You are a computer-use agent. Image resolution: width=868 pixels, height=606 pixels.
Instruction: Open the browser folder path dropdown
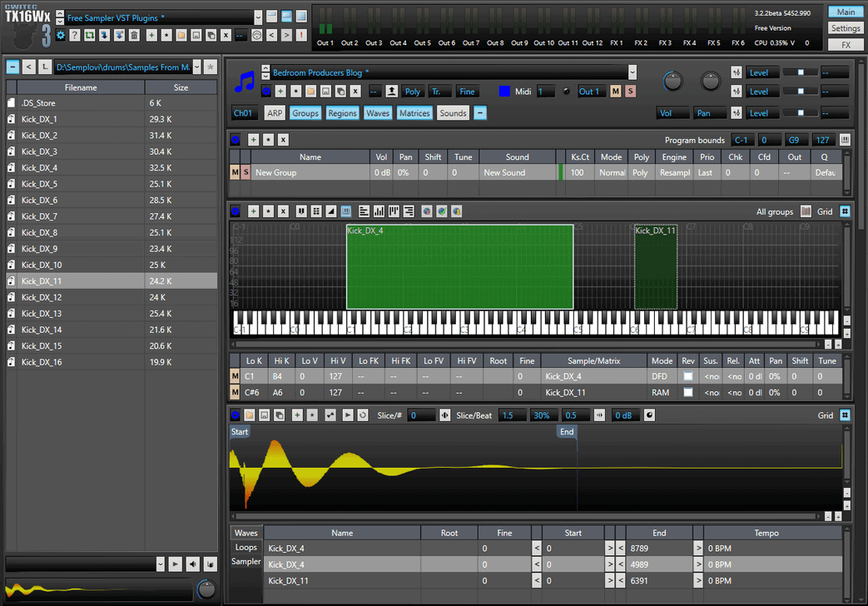click(196, 67)
